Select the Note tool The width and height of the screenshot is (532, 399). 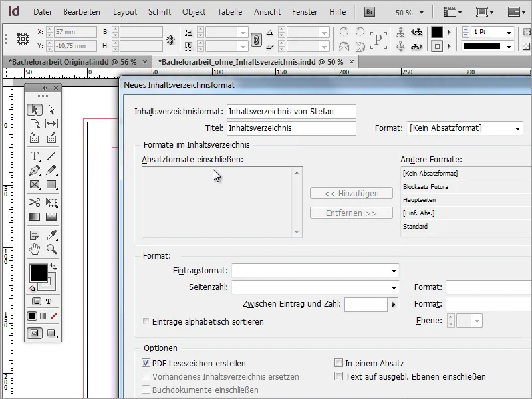[35, 235]
